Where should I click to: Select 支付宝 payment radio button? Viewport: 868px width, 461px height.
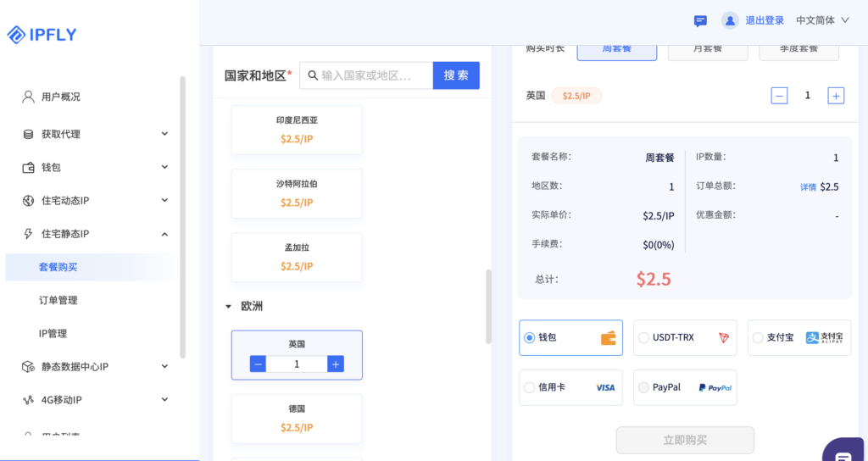pyautogui.click(x=759, y=337)
